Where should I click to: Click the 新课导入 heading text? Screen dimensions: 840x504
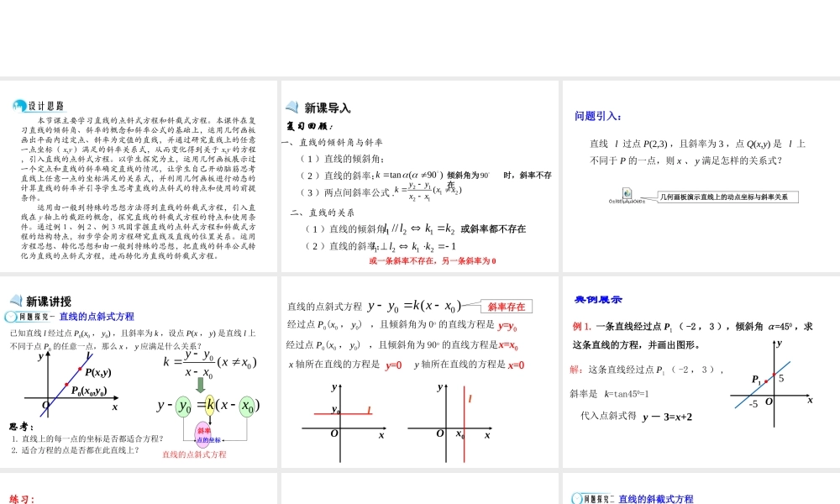pos(328,108)
